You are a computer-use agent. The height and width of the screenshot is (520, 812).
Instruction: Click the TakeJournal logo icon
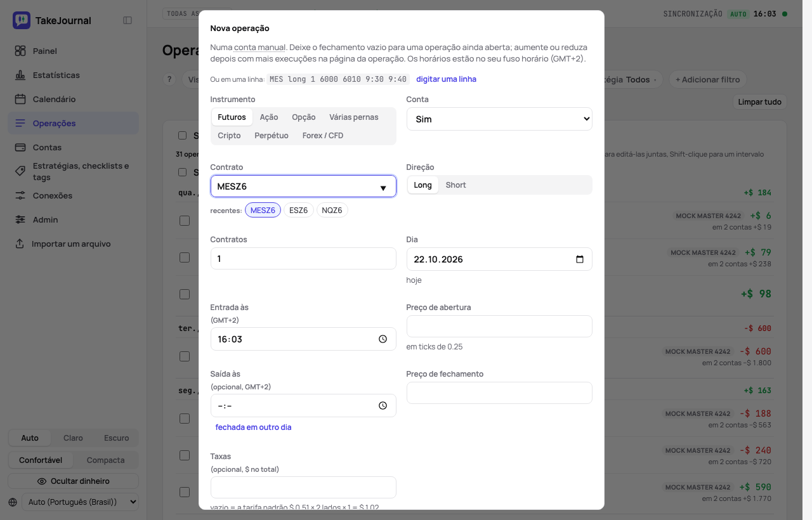point(21,20)
